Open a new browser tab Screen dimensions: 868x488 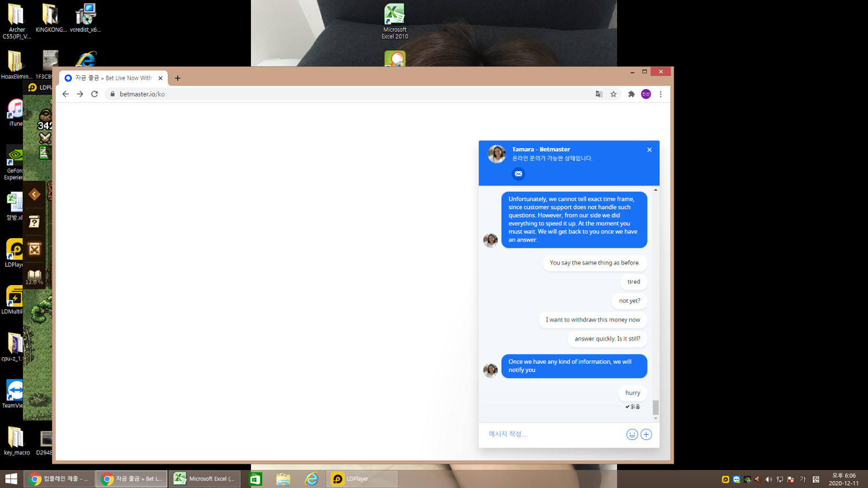[178, 78]
